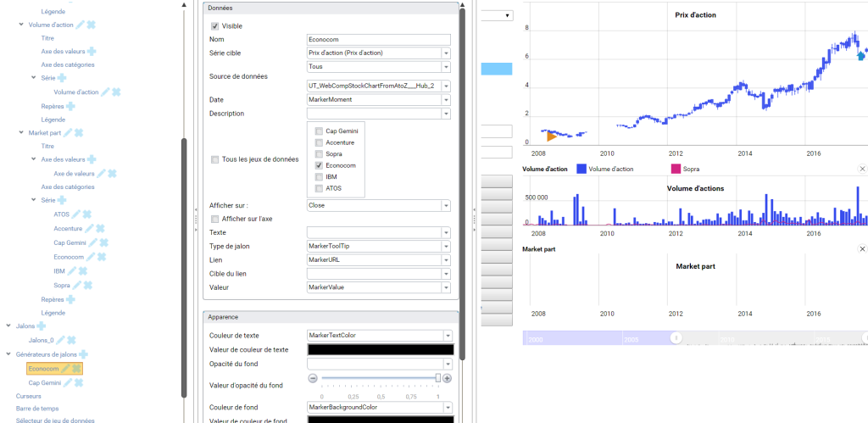Check the Sopra dataset checkbox
The width and height of the screenshot is (868, 423).
(x=319, y=154)
